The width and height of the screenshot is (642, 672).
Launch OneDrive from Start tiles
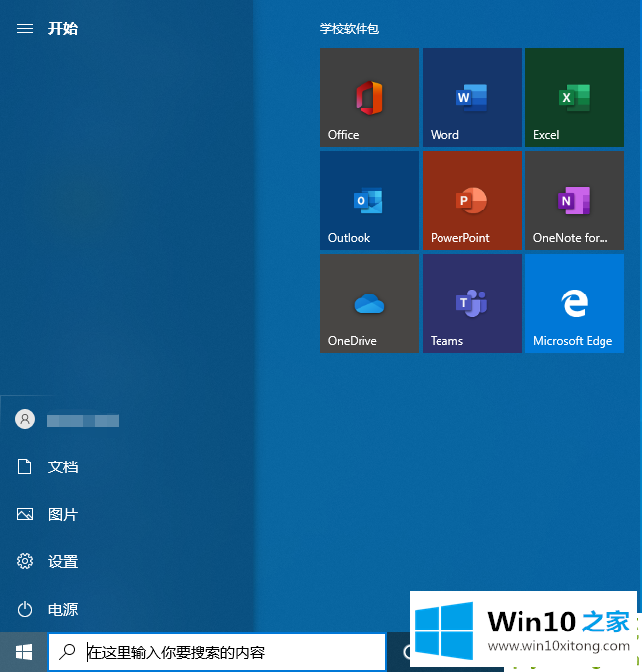[x=369, y=303]
